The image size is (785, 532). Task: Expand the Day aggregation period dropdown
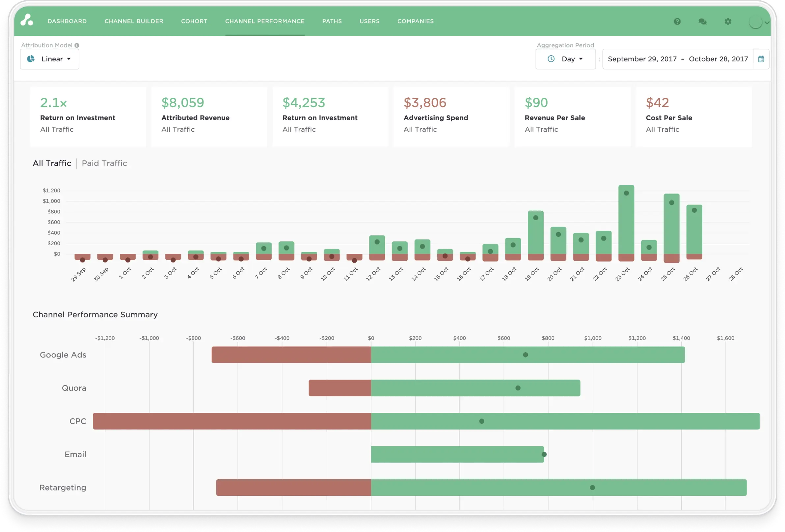coord(572,59)
